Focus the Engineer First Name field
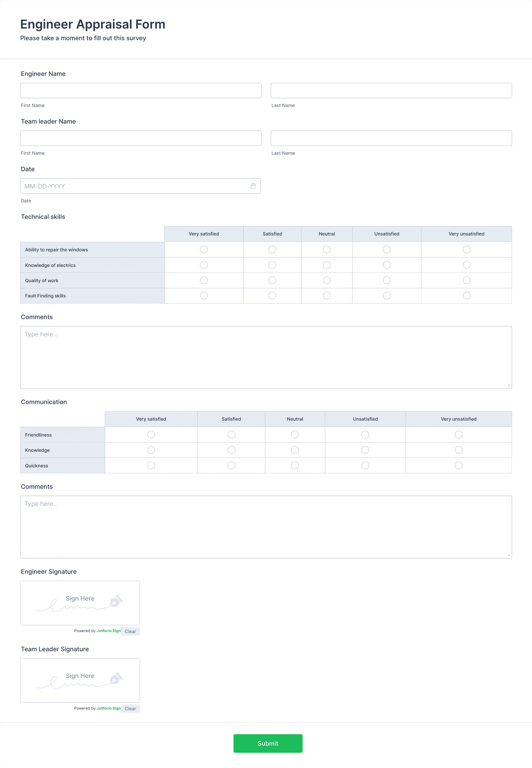Screen dimensions: 532x768 (x=141, y=90)
